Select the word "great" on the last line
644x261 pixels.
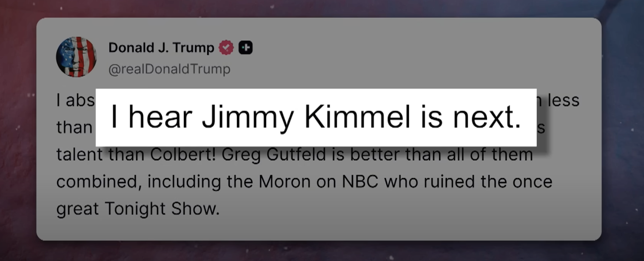(x=77, y=209)
